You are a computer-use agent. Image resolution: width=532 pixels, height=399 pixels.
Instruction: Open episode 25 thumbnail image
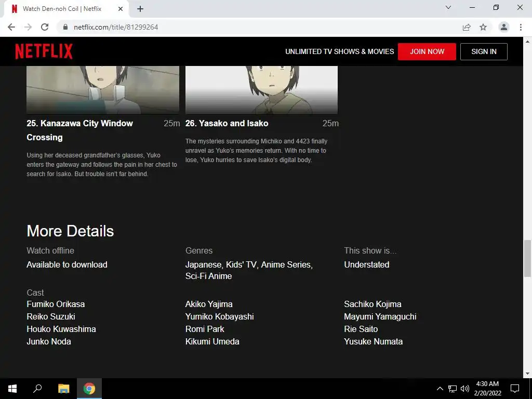(x=103, y=90)
